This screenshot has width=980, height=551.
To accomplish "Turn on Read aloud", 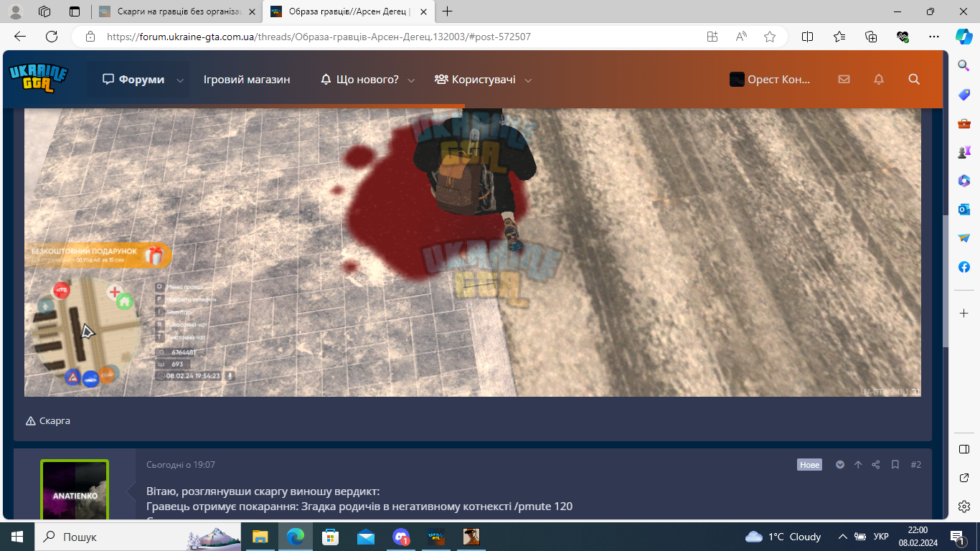I will point(741,37).
